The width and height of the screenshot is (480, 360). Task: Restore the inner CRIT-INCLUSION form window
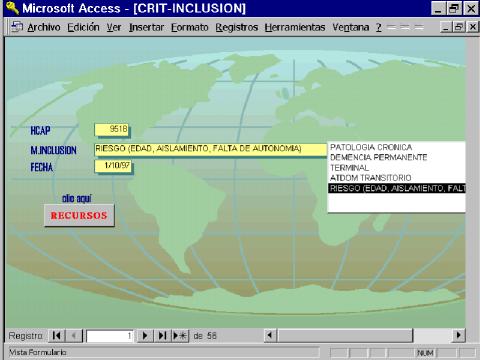459,27
